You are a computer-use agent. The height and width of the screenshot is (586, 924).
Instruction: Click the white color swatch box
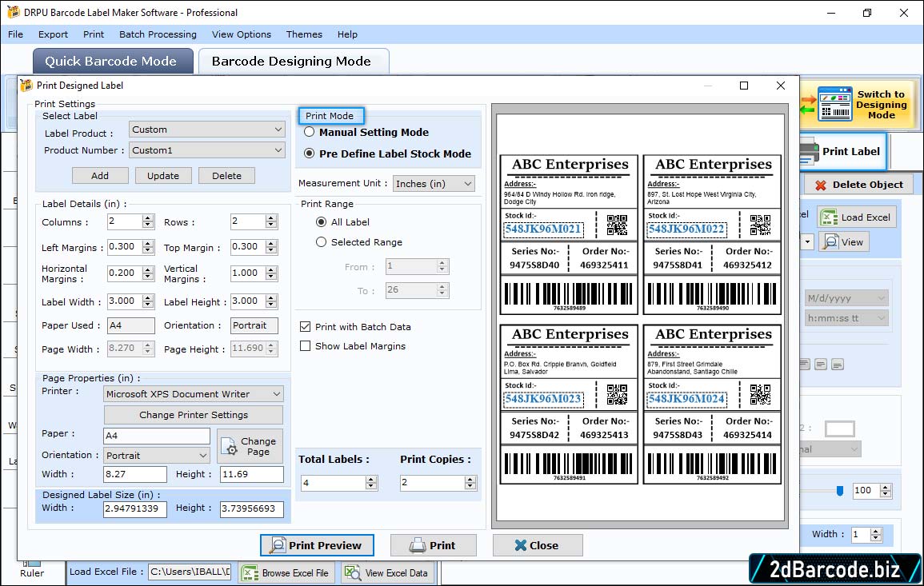coord(840,429)
